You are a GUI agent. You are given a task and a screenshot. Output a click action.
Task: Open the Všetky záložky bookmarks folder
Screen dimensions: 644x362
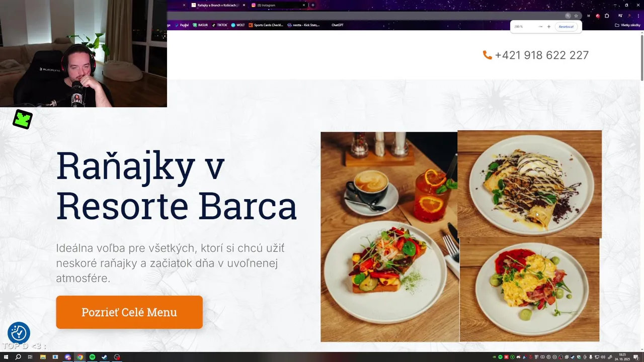[x=628, y=25]
